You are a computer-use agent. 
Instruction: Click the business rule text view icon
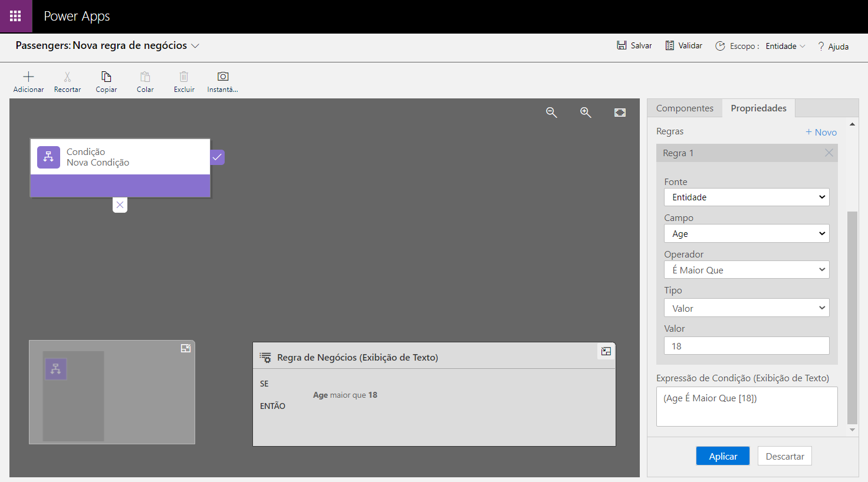click(265, 358)
